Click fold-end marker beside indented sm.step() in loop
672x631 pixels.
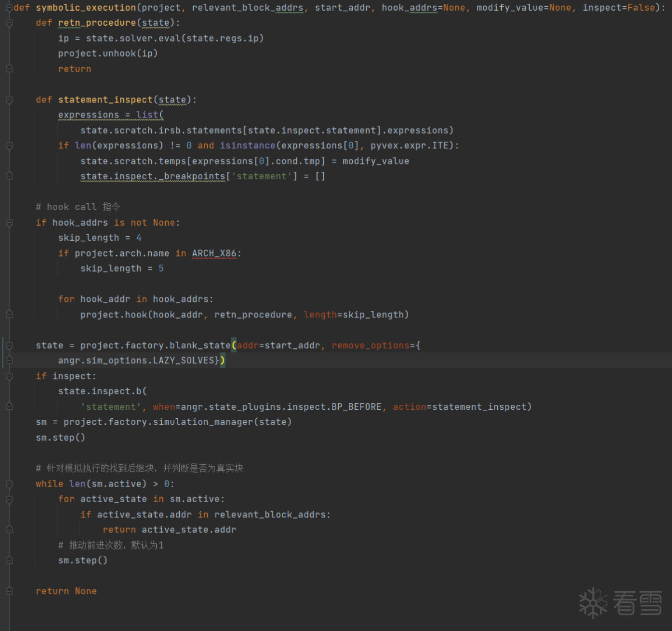point(10,560)
